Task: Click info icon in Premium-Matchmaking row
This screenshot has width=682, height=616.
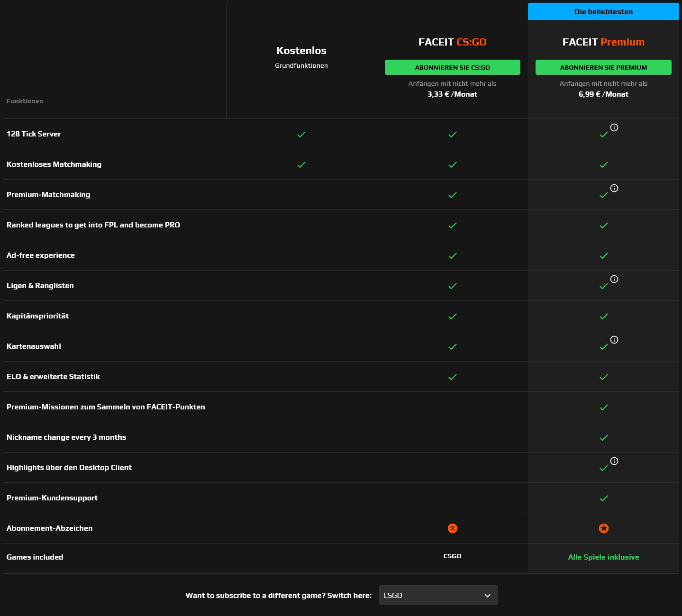Action: 614,188
